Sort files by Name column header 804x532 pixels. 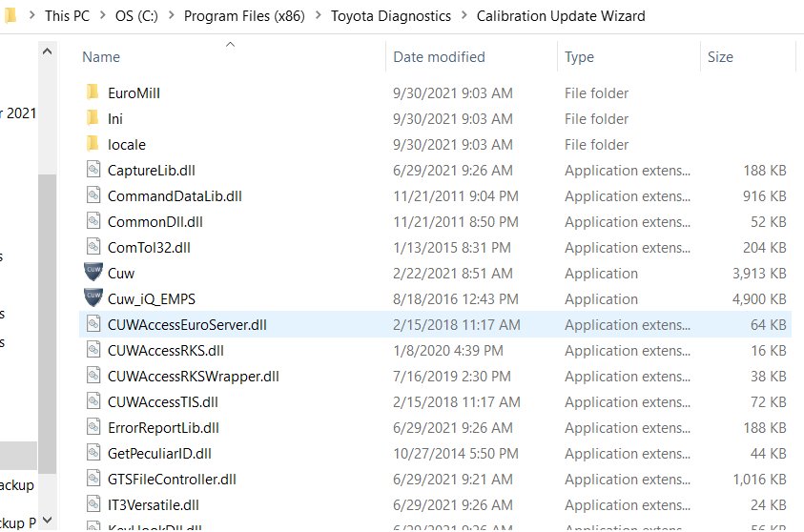(101, 57)
